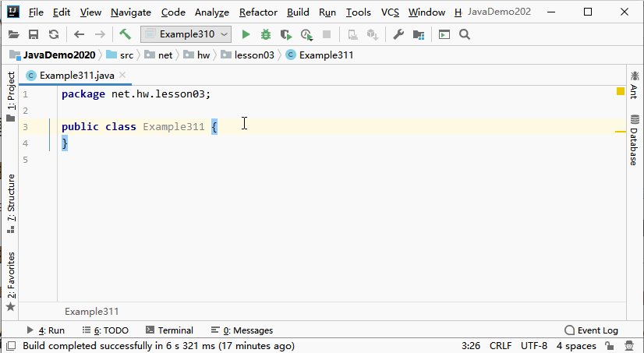644x353 pixels.
Task: Click the src breadcrumb folder
Action: (120, 55)
